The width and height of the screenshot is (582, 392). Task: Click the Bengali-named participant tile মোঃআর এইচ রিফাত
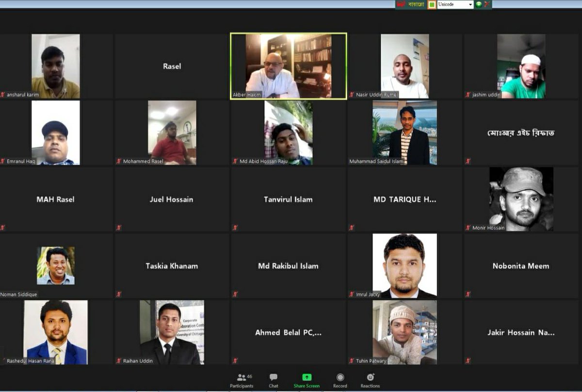point(521,132)
